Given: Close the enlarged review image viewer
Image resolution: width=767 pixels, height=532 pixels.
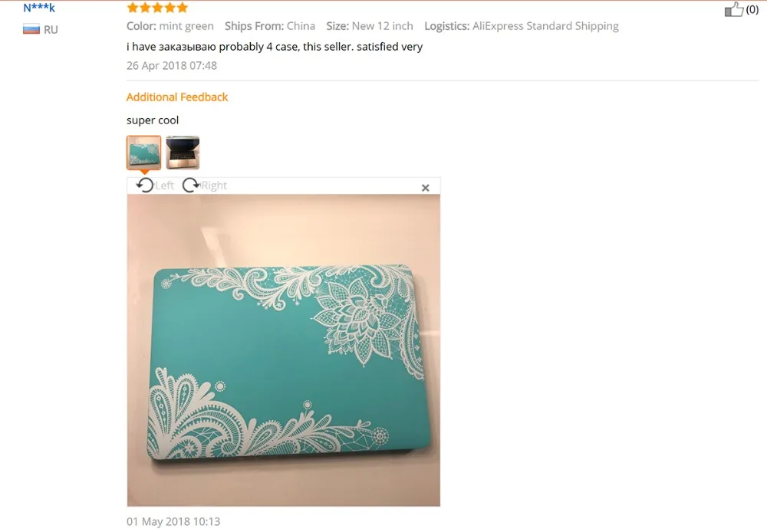Looking at the screenshot, I should (x=426, y=188).
